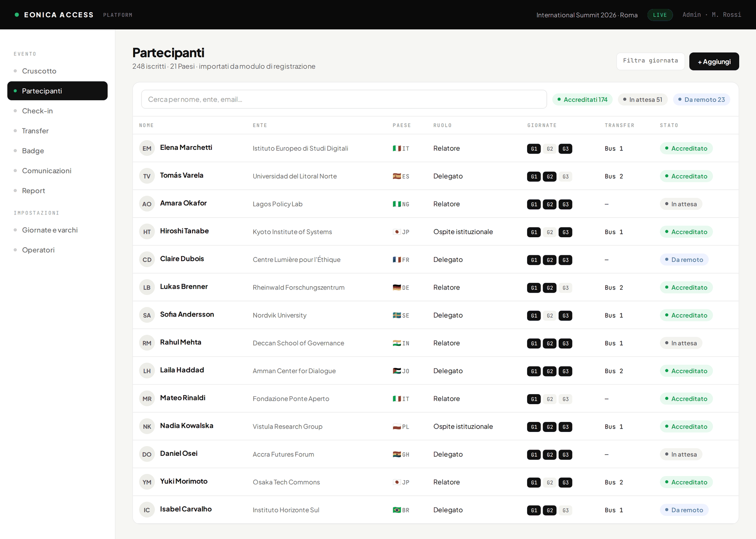Filter by Da remoto 23 chip
This screenshot has width=756, height=539.
701,99
